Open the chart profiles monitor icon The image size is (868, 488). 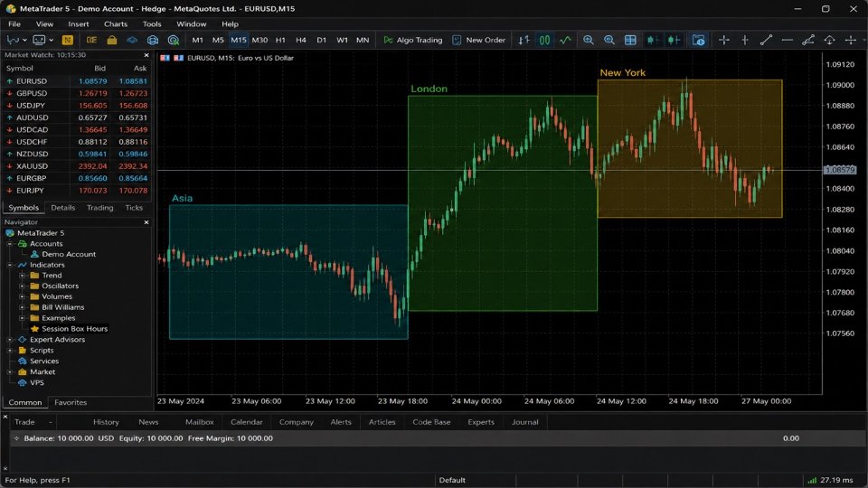[39, 40]
